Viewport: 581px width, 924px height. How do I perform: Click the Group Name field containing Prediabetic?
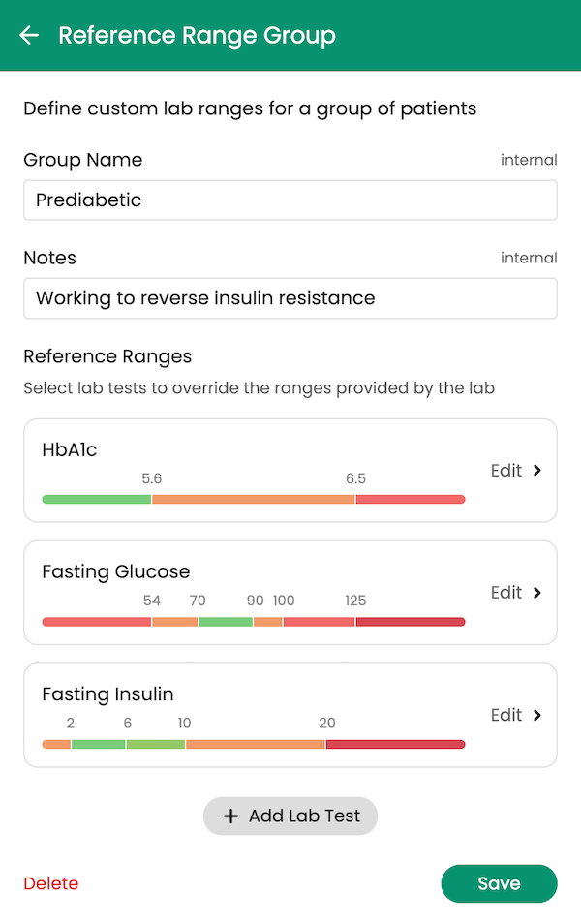tap(290, 200)
